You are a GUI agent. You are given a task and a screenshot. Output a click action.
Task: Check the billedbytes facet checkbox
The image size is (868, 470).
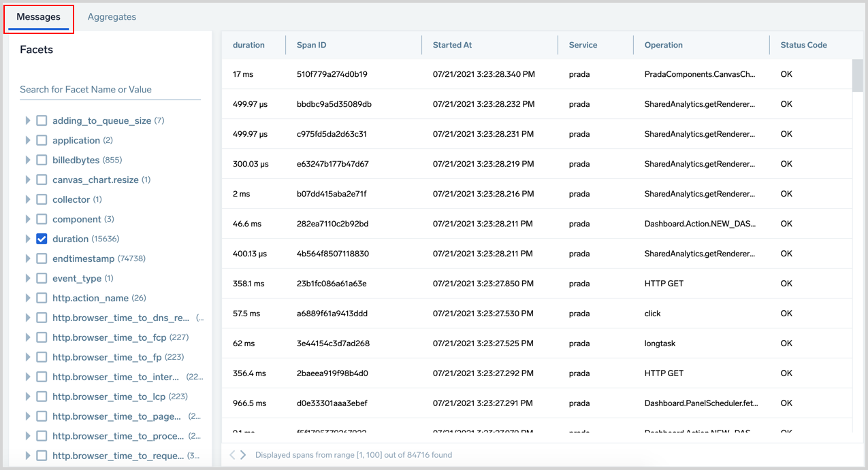42,160
